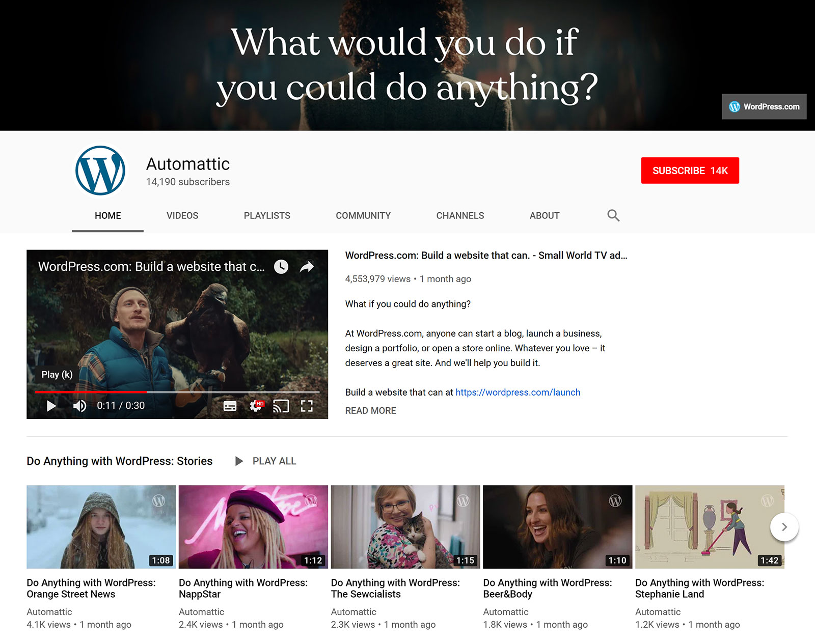Click the Automattic channel avatar logo
The width and height of the screenshot is (815, 644).
(x=100, y=171)
